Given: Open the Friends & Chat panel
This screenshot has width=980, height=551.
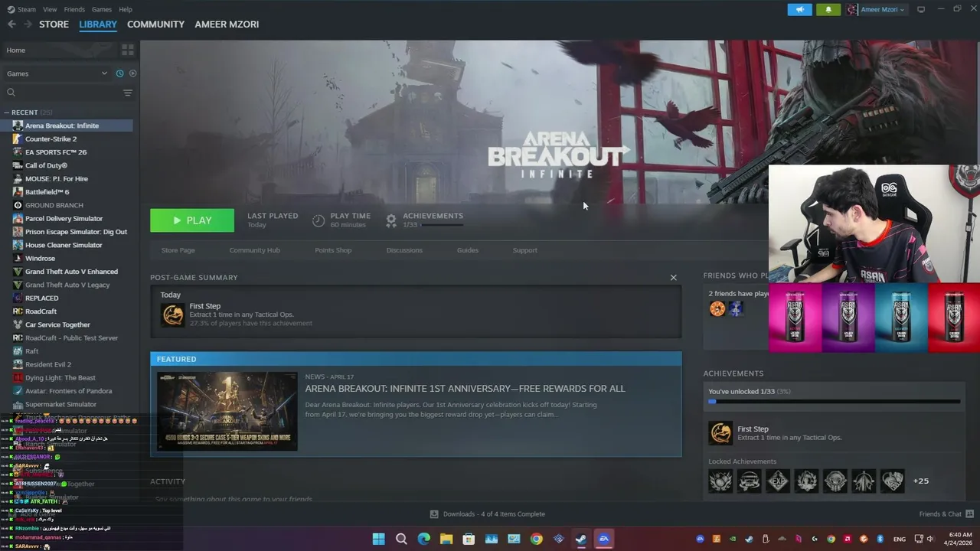Looking at the screenshot, I should point(946,514).
